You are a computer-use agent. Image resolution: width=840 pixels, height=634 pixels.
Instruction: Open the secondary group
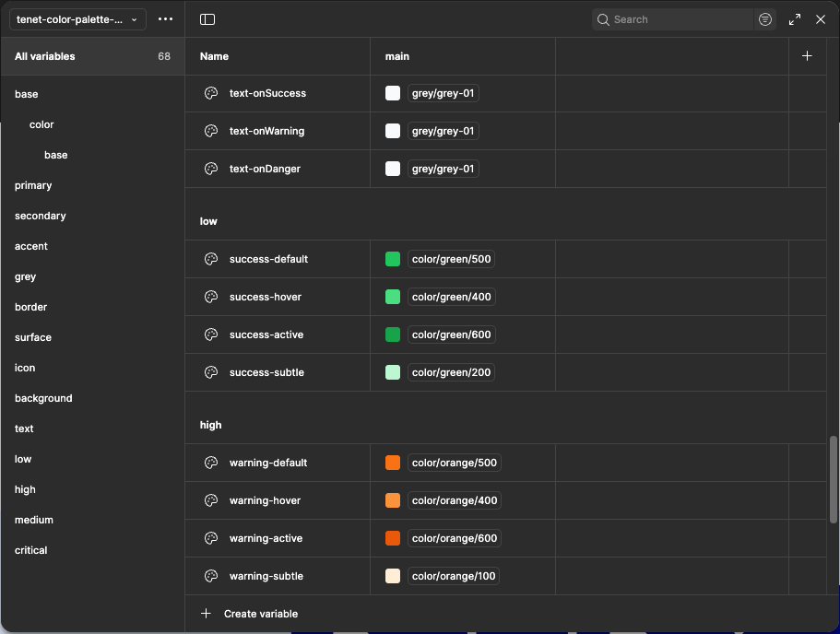tap(41, 216)
